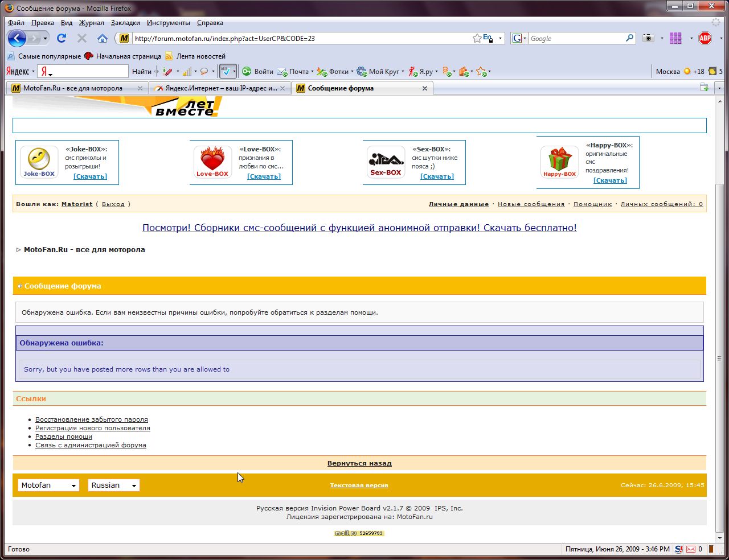Open the Nachalnaya stranitsa bookmark

click(122, 56)
